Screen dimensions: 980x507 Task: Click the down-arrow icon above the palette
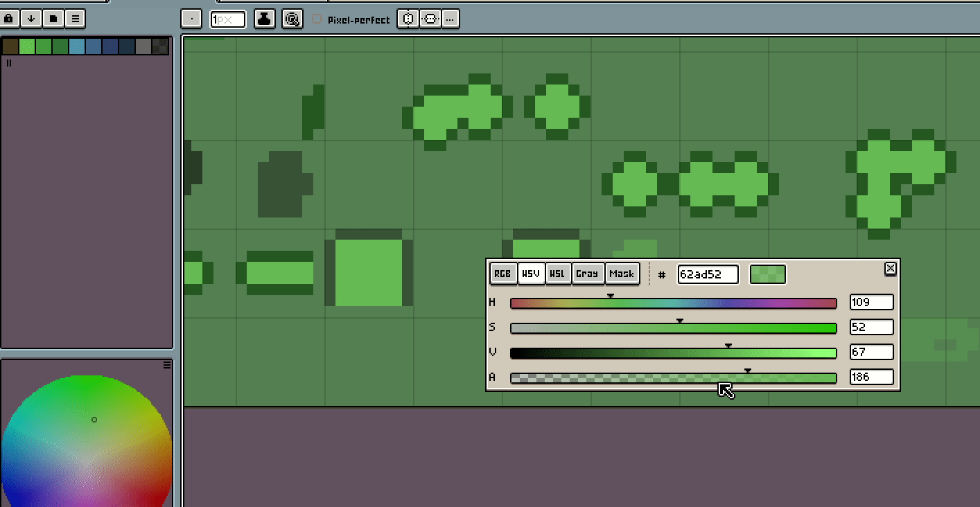point(30,19)
